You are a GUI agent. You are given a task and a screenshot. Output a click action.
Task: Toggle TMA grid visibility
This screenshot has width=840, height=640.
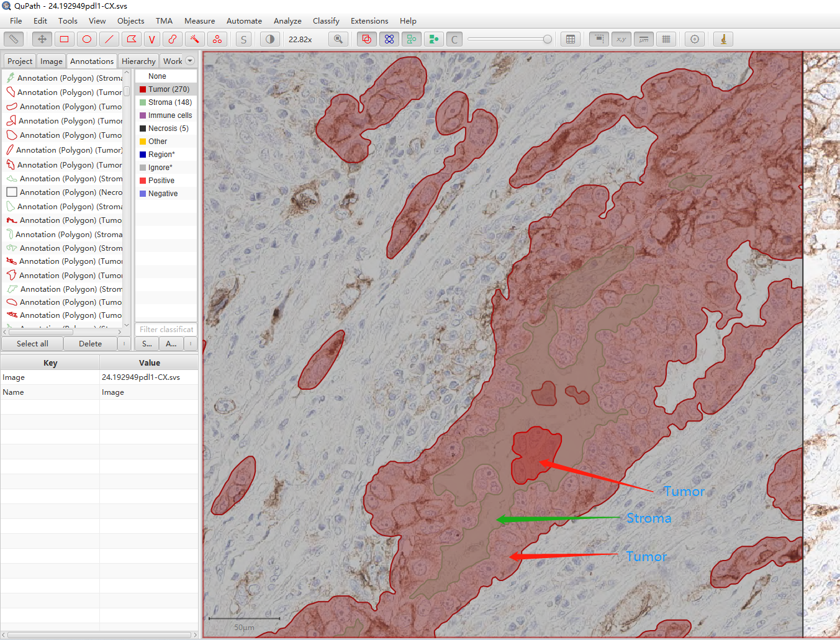click(389, 39)
